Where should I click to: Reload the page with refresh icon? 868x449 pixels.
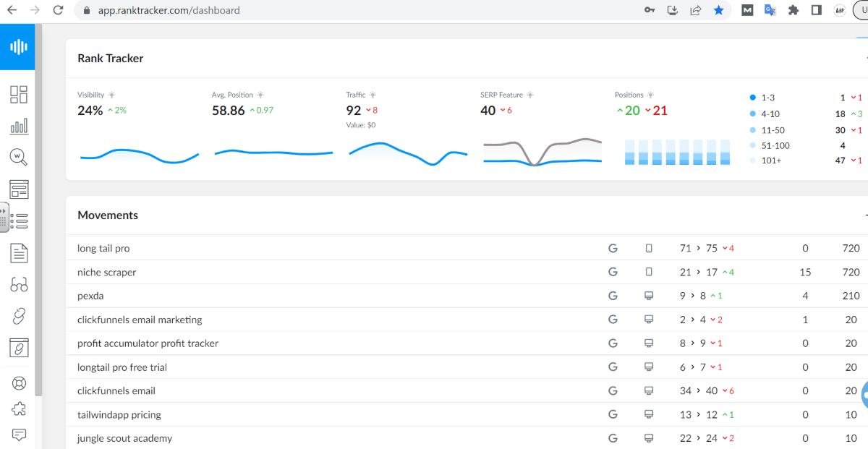tap(59, 10)
